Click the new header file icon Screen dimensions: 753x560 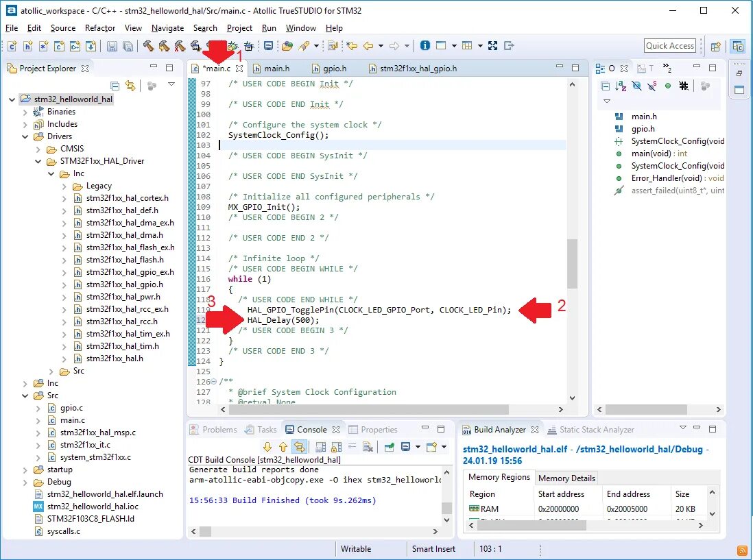28,46
